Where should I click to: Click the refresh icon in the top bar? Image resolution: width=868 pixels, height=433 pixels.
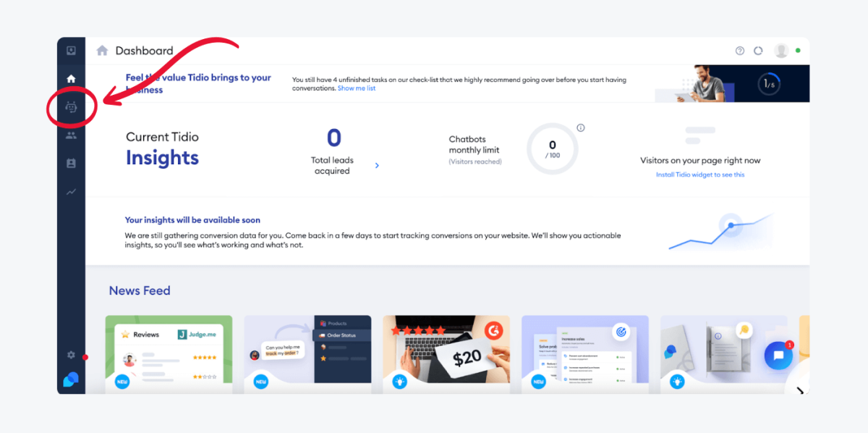[757, 50]
